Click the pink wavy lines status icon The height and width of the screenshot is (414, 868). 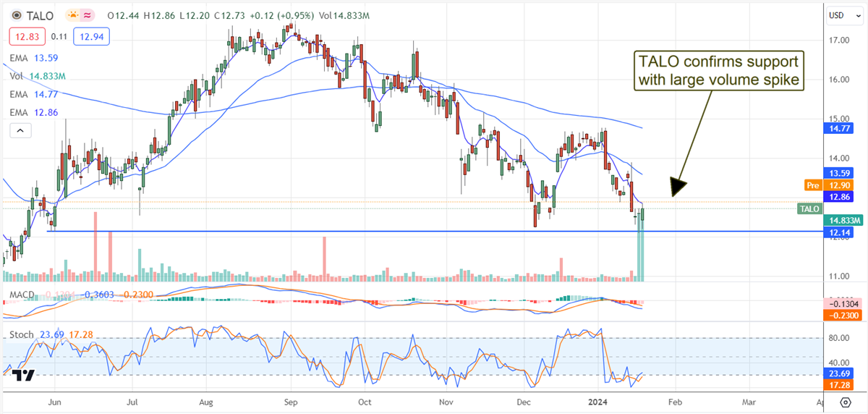pos(89,14)
